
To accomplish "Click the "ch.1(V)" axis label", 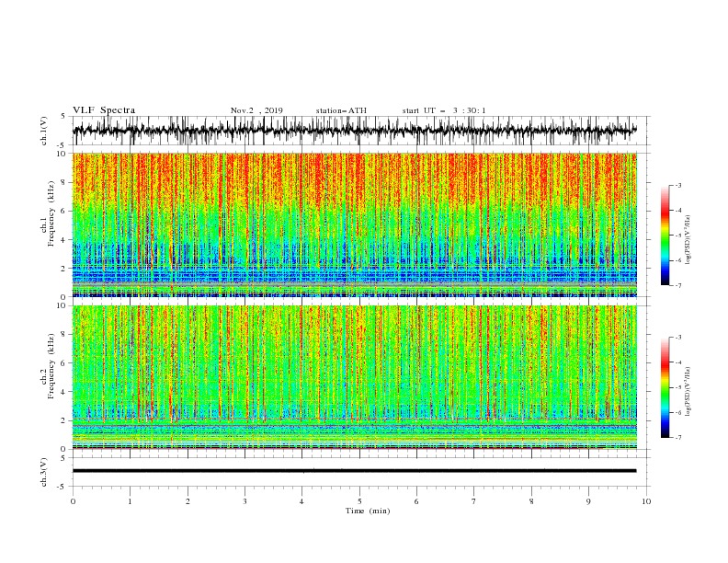I will click(44, 131).
